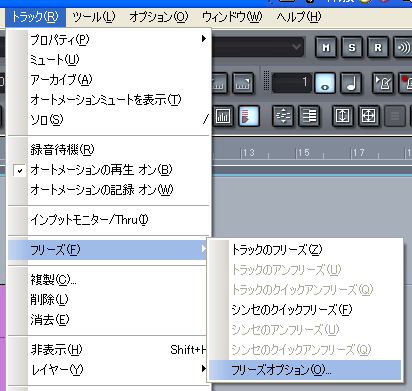Image resolution: width=412 pixels, height=391 pixels.
Task: Click the piano keys track icon
Action: (309, 116)
